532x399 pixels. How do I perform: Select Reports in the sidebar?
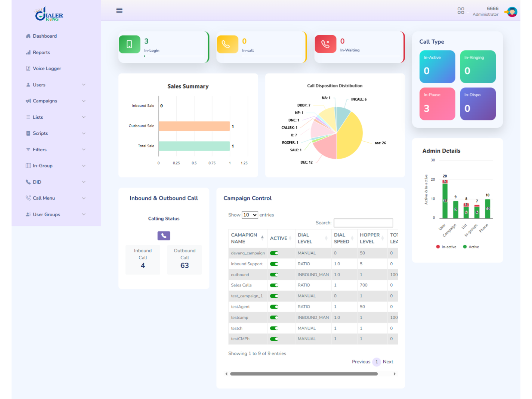click(x=42, y=52)
